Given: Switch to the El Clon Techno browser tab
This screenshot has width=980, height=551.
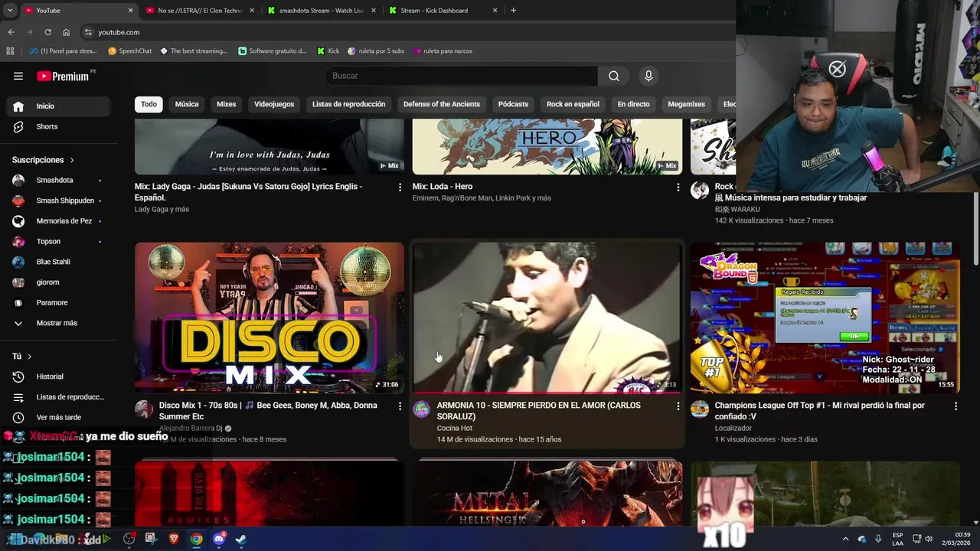Looking at the screenshot, I should (x=200, y=11).
